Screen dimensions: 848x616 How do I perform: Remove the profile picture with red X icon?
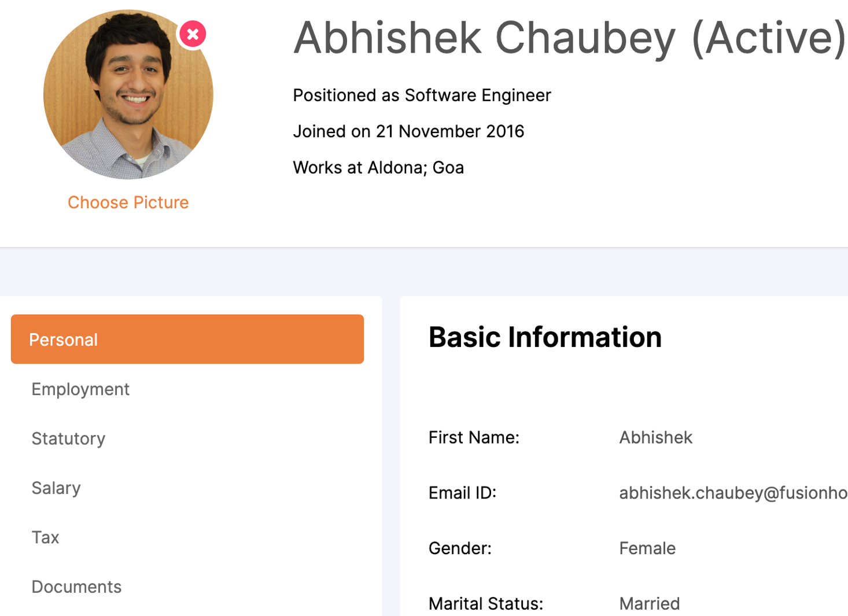pyautogui.click(x=193, y=35)
